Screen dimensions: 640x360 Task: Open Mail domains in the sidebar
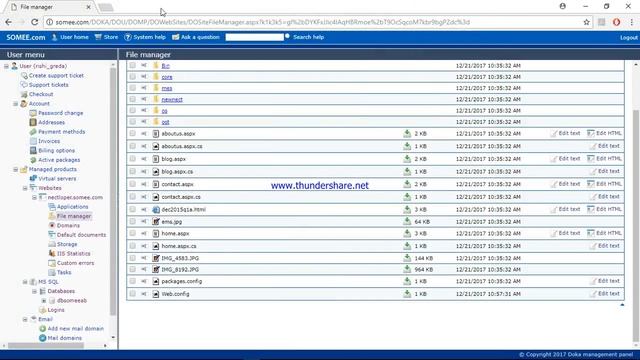(64, 338)
